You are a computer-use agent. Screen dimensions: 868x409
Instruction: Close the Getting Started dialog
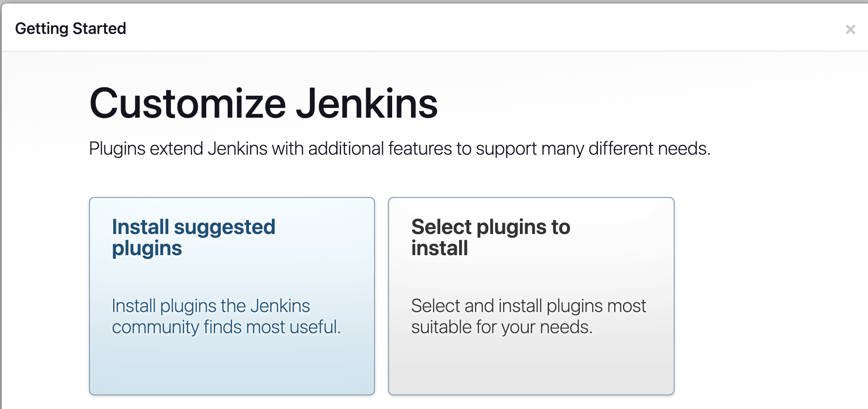point(850,30)
